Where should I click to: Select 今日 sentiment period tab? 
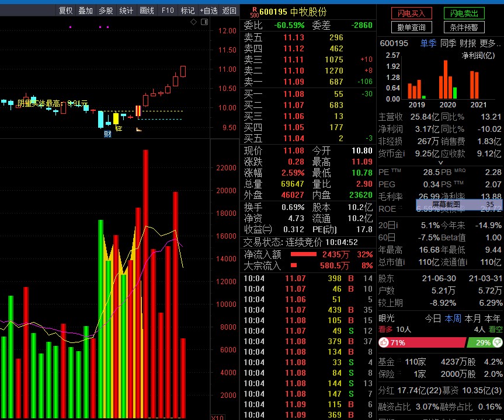pyautogui.click(x=433, y=318)
